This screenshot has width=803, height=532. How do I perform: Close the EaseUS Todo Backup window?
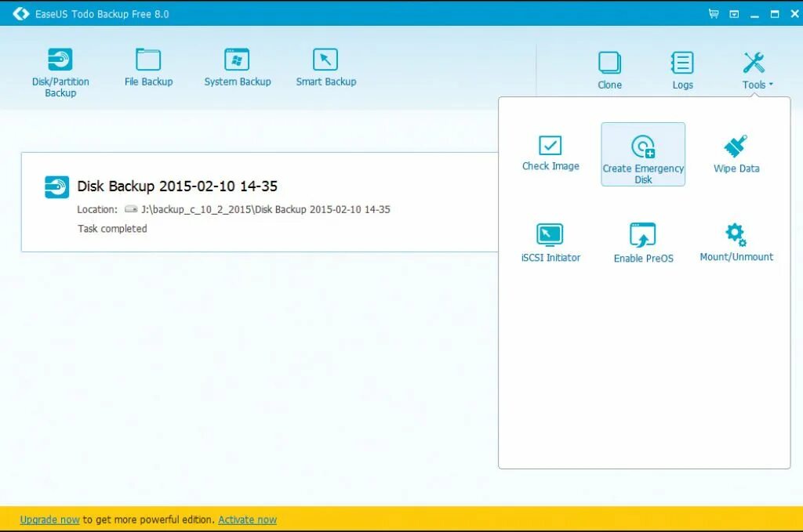click(795, 14)
